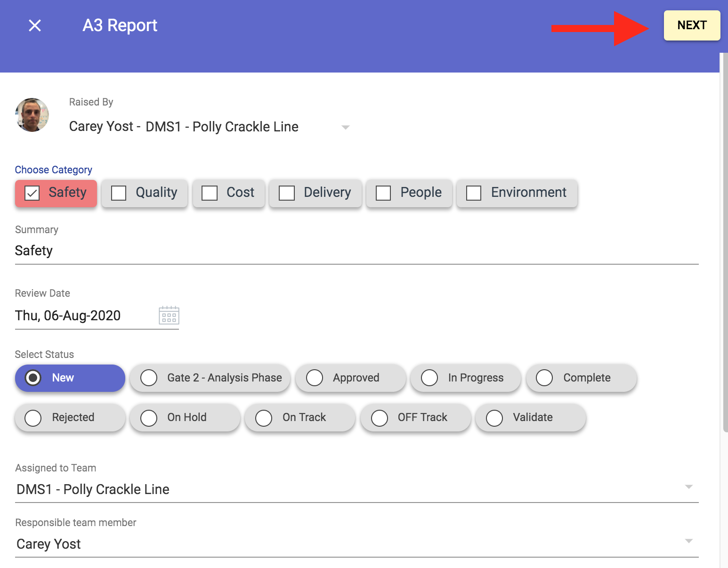Select the Validate status
Image resolution: width=728 pixels, height=568 pixels.
(x=531, y=417)
